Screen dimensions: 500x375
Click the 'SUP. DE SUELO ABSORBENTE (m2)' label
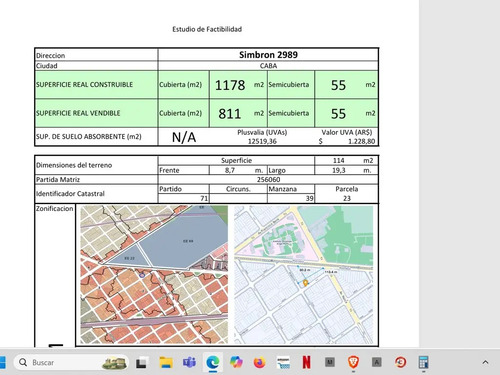(x=88, y=137)
